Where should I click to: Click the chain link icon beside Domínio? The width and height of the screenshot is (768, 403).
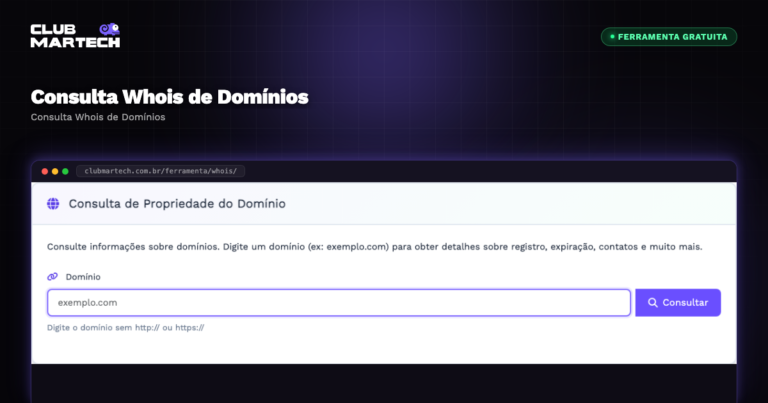[x=52, y=277]
